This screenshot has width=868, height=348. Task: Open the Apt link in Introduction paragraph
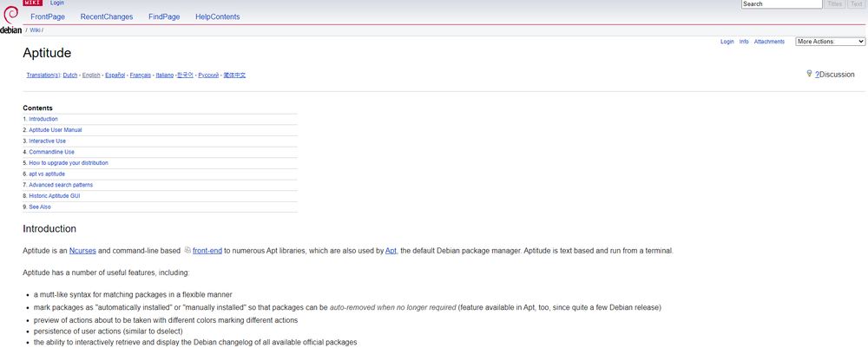(x=391, y=251)
